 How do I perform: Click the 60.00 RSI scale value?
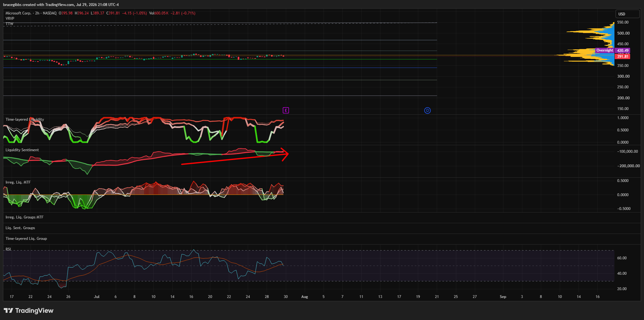pos(622,258)
